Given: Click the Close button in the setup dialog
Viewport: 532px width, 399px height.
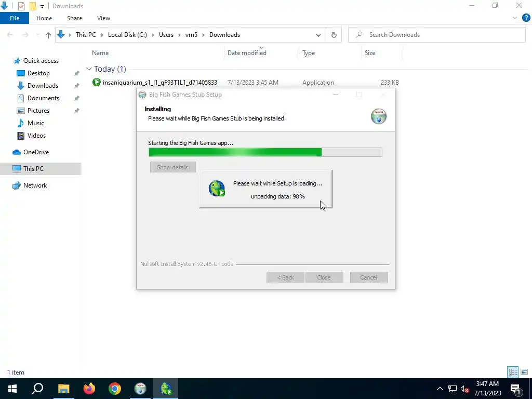Looking at the screenshot, I should [324, 277].
